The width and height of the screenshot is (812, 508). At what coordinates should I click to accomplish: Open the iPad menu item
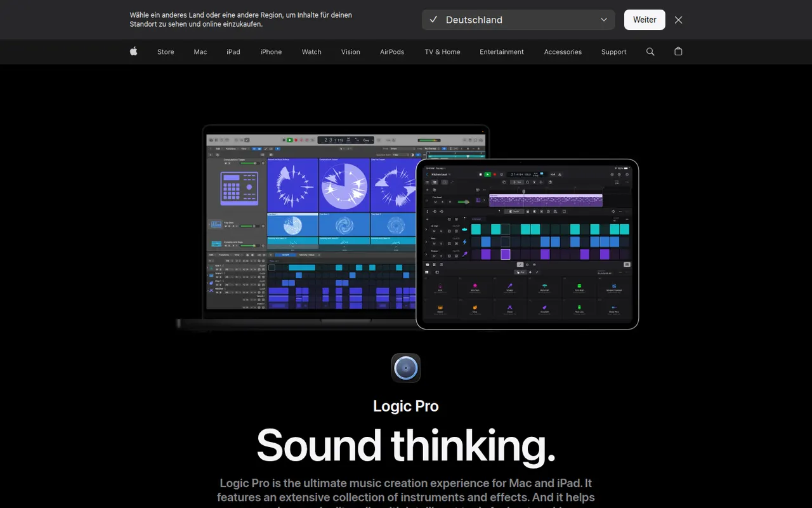click(233, 52)
